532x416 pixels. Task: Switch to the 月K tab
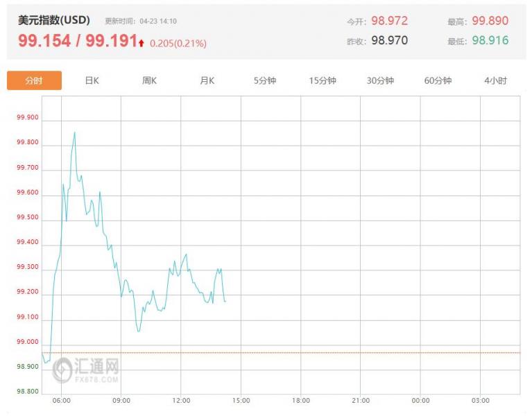[207, 80]
